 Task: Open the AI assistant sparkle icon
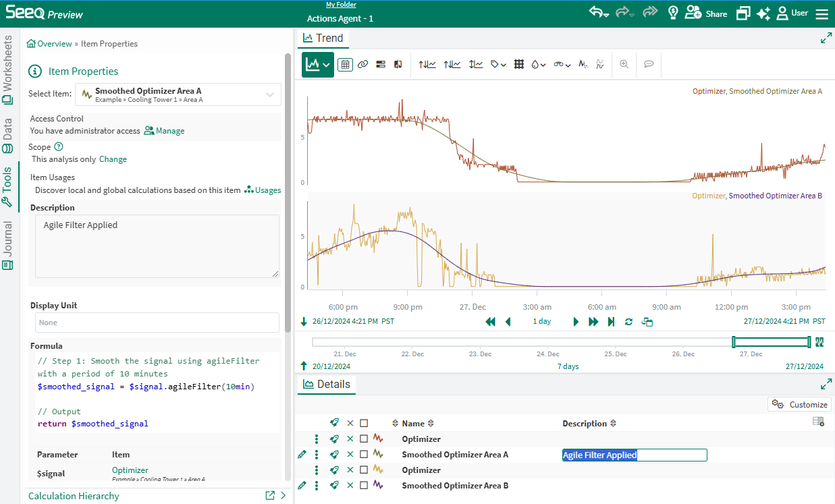[763, 13]
